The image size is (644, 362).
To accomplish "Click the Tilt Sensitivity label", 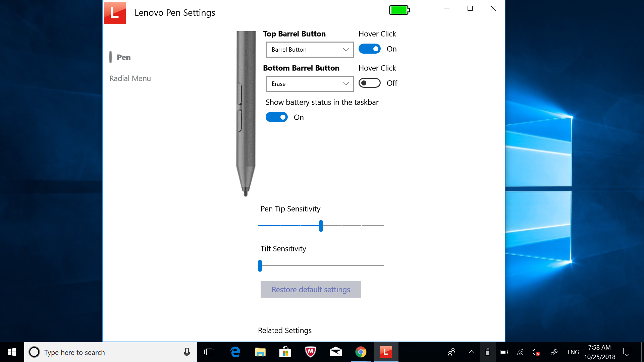I will (283, 249).
